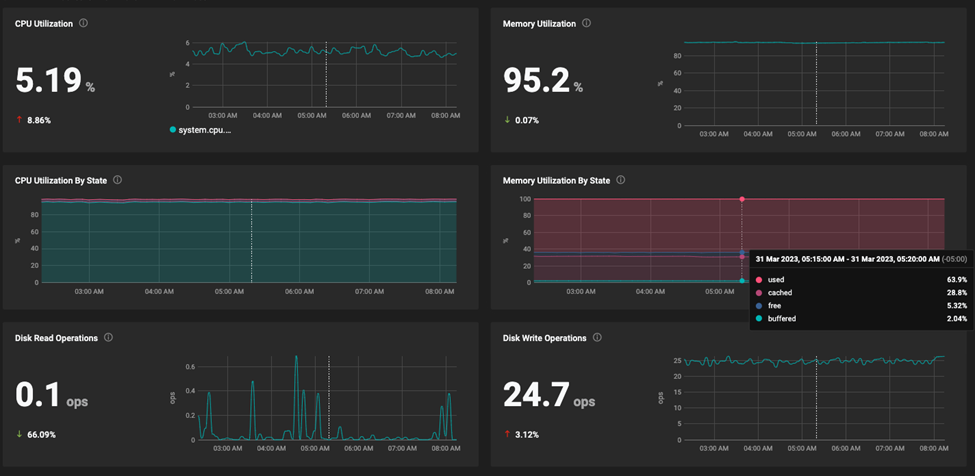Click the free entry's blue dot in tooltip
The height and width of the screenshot is (476, 975).
(758, 306)
